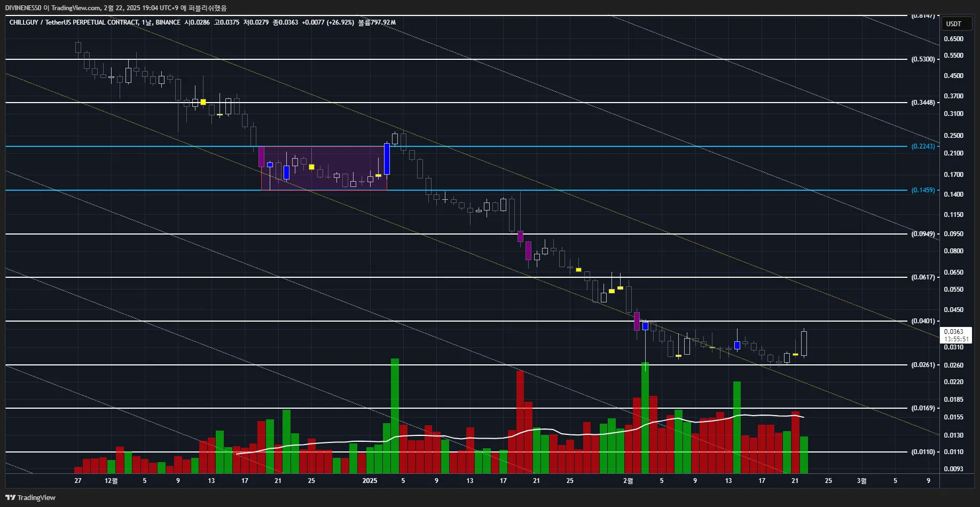Click the 0.1150 price axis tick
980x507 pixels.
pyautogui.click(x=954, y=215)
